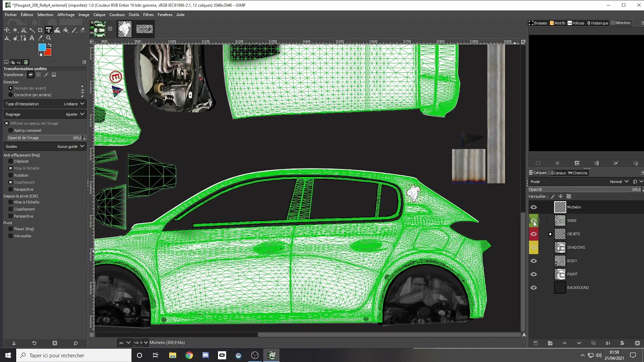Hide the OBJETS layer
Image resolution: width=644 pixels, height=362 pixels.
point(534,234)
